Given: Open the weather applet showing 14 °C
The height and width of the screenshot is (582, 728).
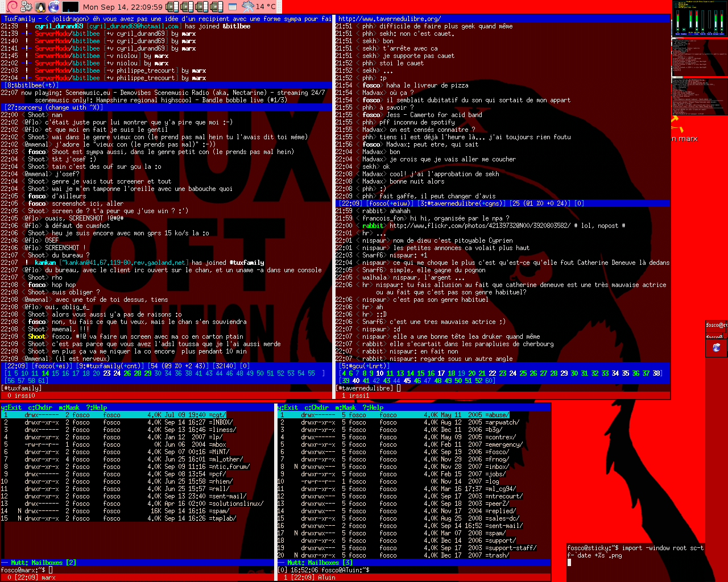Looking at the screenshot, I should [259, 7].
